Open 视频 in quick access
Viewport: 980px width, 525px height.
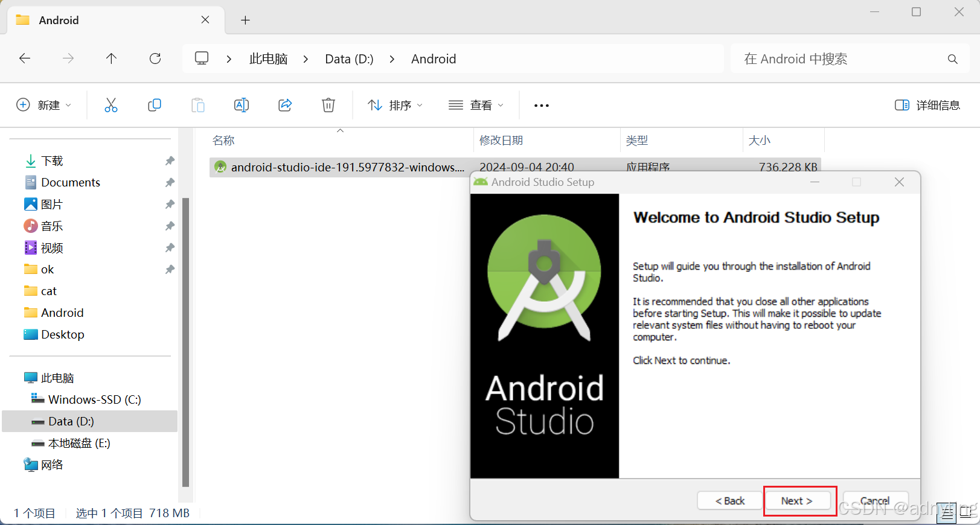click(x=52, y=248)
